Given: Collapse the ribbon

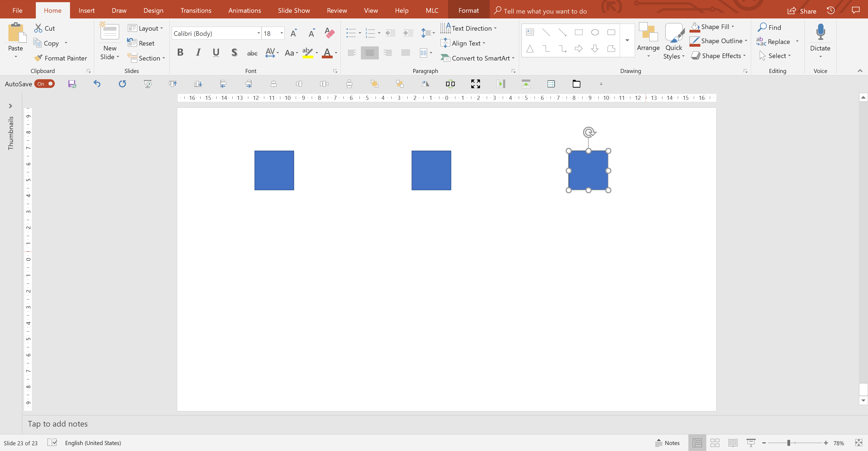Looking at the screenshot, I should pyautogui.click(x=860, y=71).
